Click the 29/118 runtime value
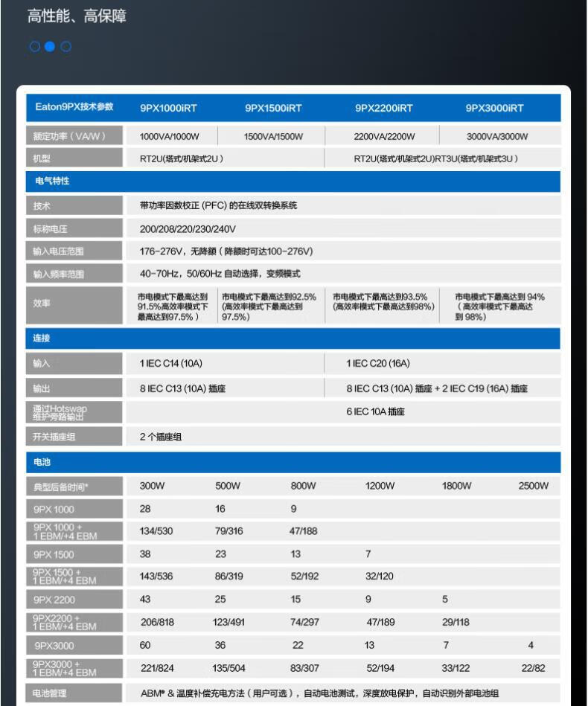 pos(456,622)
